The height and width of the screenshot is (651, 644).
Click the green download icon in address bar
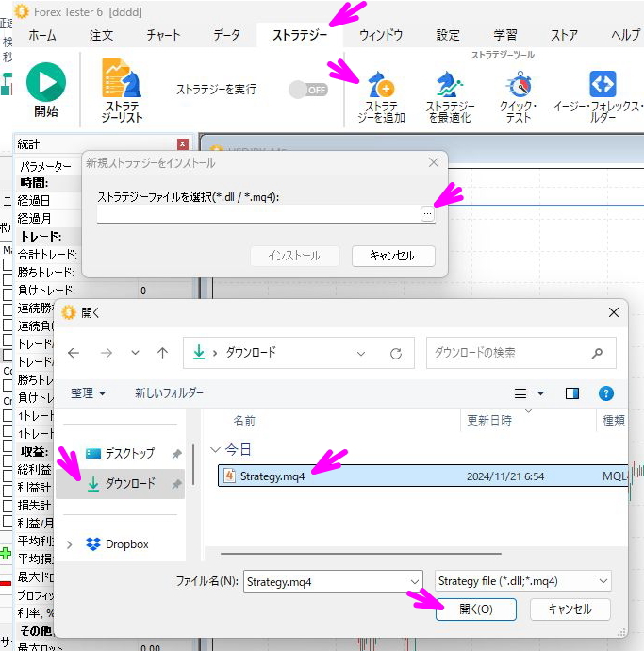pos(199,353)
